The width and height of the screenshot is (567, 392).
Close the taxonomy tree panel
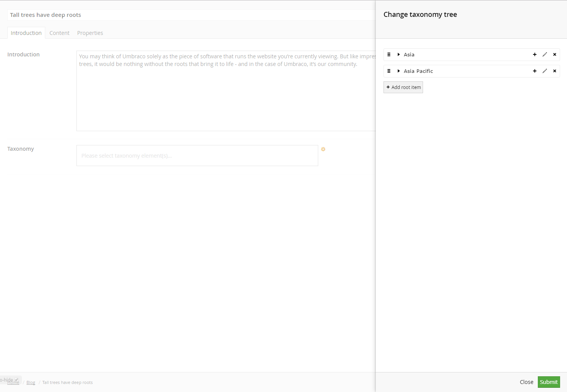(526, 382)
